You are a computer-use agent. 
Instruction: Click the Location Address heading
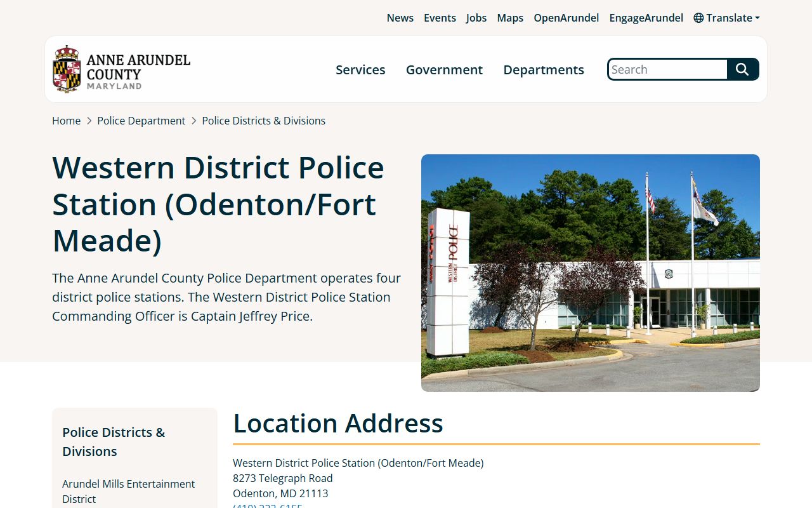pyautogui.click(x=338, y=424)
